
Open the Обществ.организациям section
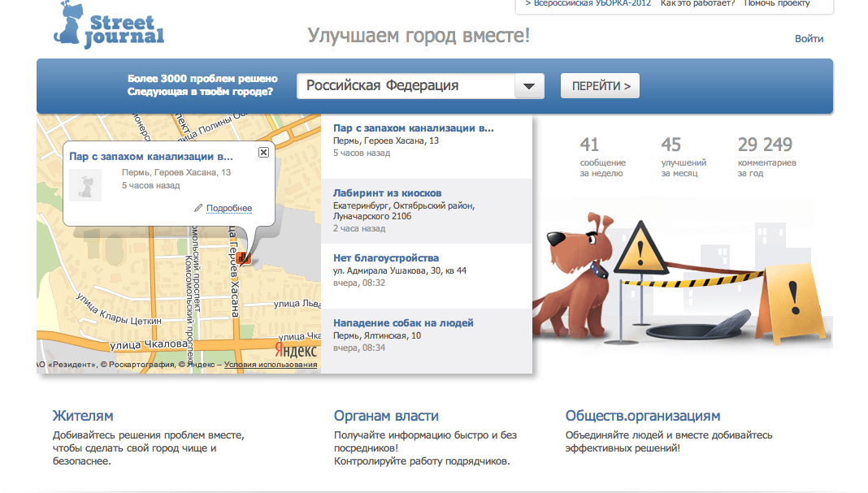(642, 416)
